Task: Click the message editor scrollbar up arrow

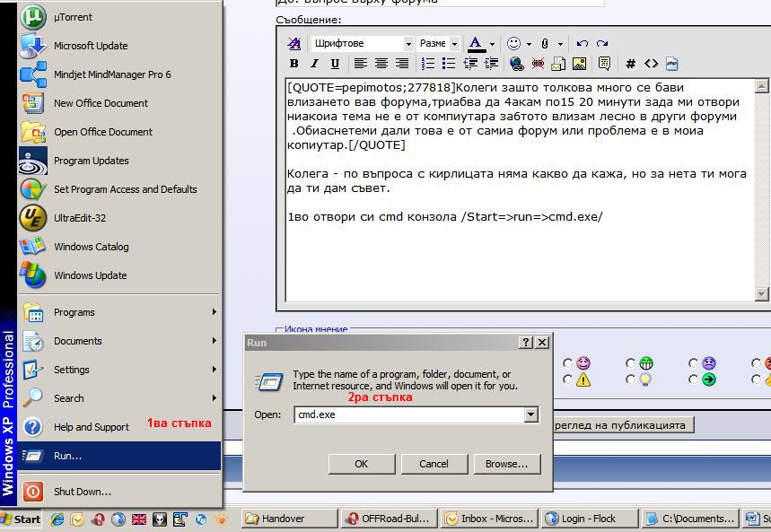Action: click(762, 86)
